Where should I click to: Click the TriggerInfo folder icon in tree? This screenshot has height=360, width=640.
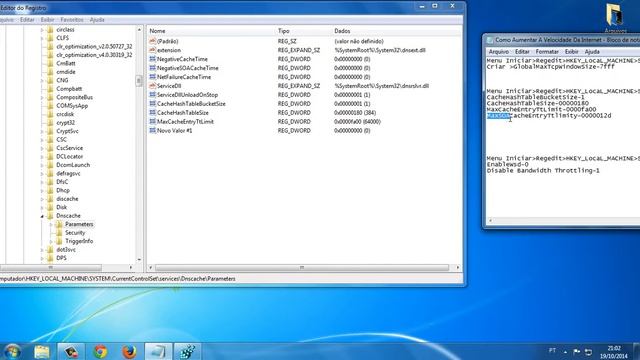tap(59, 241)
